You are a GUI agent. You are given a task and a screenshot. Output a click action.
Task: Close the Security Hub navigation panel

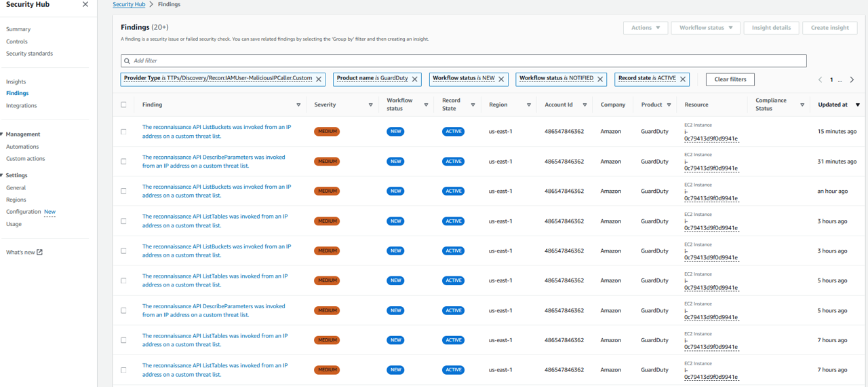coord(85,4)
